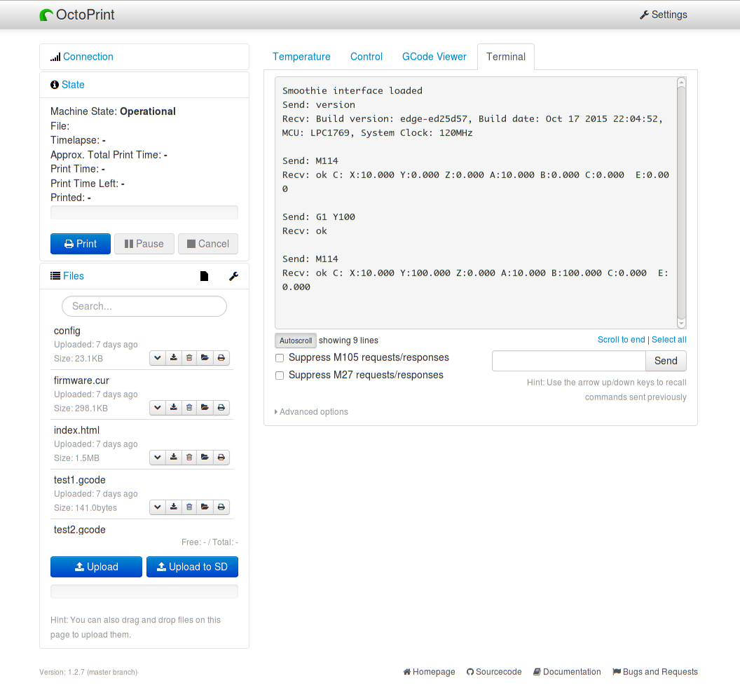
Task: Download the index.html file
Action: (x=174, y=458)
